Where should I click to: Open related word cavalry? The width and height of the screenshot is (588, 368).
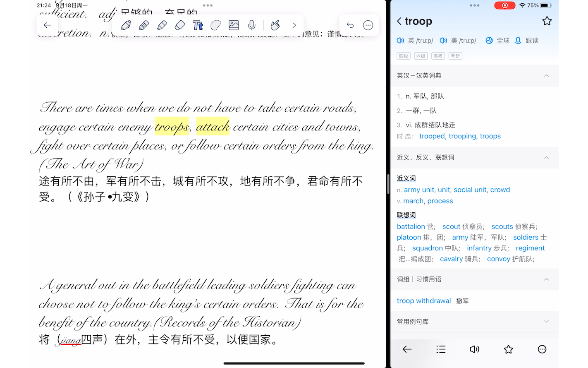coord(452,259)
